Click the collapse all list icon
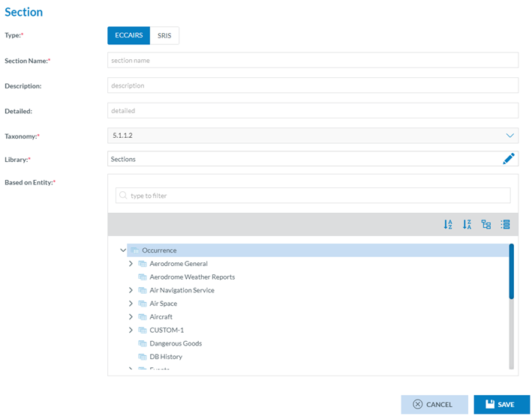Image resolution: width=532 pixels, height=416 pixels. [x=505, y=224]
